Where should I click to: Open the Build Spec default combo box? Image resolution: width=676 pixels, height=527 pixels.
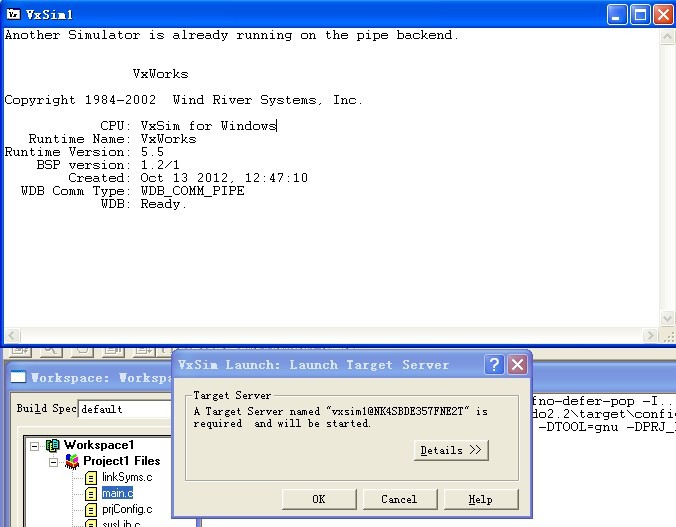point(125,409)
